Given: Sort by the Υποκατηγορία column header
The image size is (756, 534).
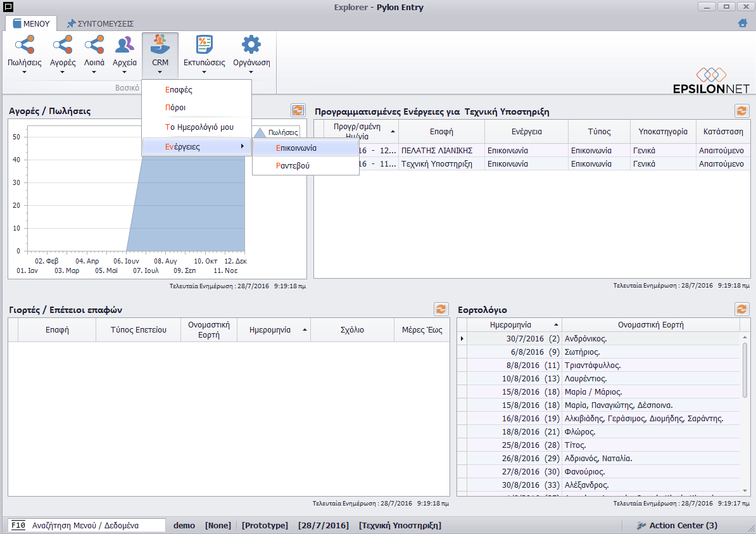Looking at the screenshot, I should point(663,132).
